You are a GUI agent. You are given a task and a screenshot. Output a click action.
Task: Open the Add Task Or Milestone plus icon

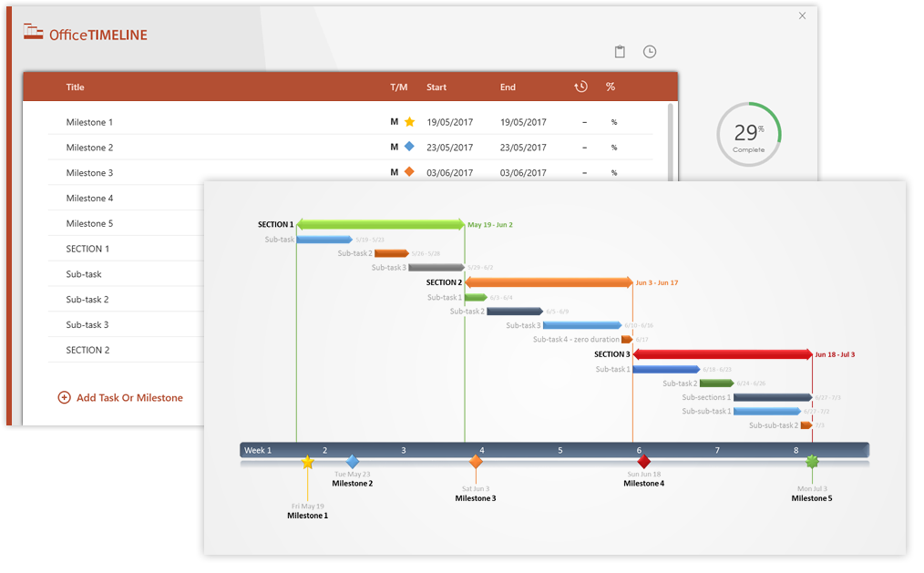tap(64, 397)
